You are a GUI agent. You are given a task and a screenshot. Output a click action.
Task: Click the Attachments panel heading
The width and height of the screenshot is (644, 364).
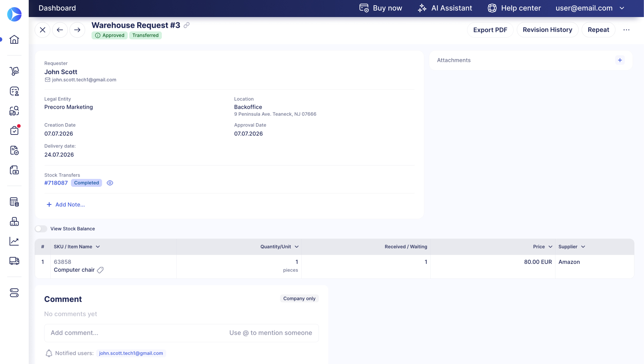(453, 60)
